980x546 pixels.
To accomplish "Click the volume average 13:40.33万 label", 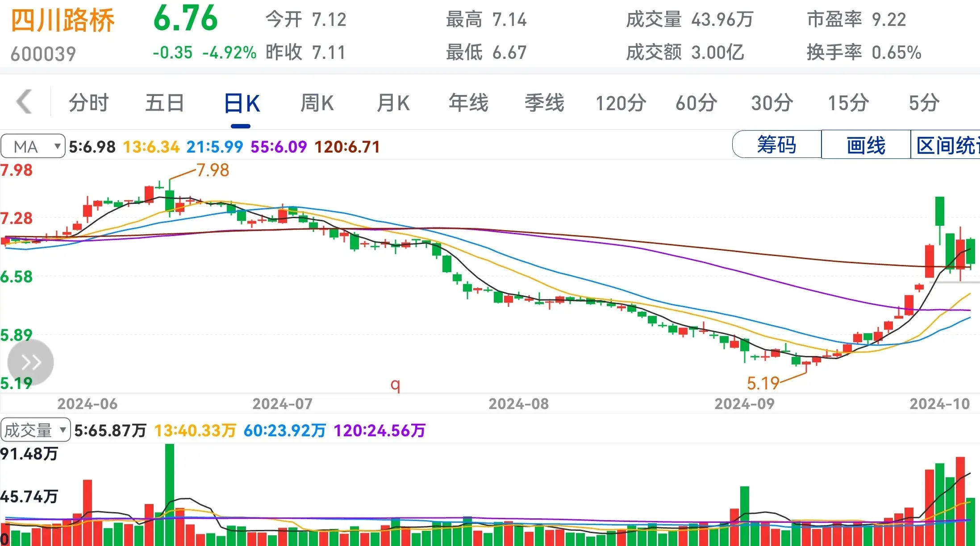I will pyautogui.click(x=195, y=430).
